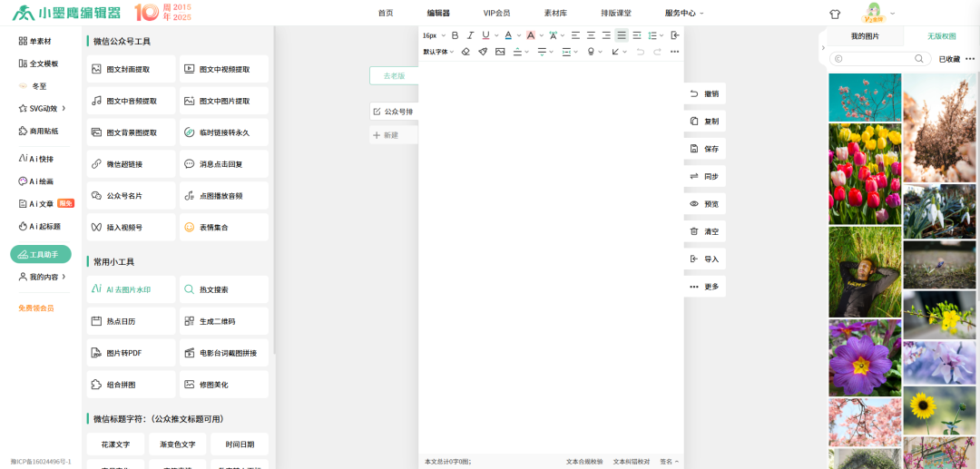Open the 更多 more side button
Image resolution: width=980 pixels, height=469 pixels.
[x=705, y=286]
